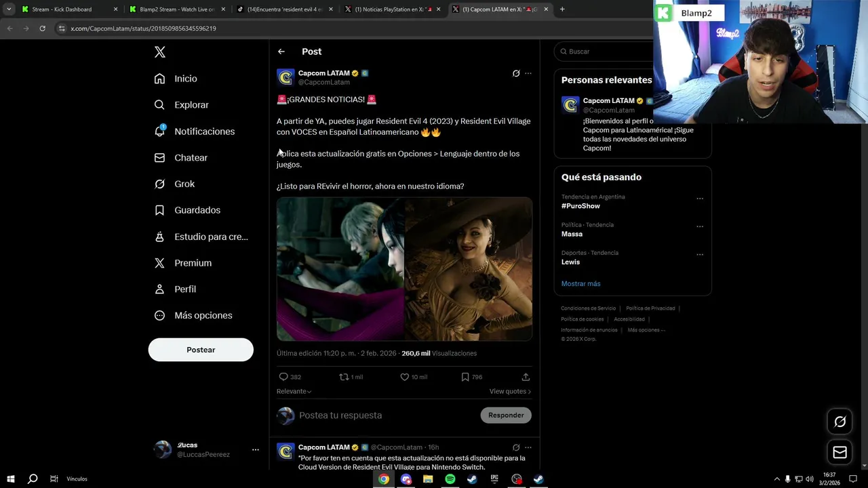Switch to the TikTok resident evil 4 tab
This screenshot has width=868, height=488.
pyautogui.click(x=284, y=9)
